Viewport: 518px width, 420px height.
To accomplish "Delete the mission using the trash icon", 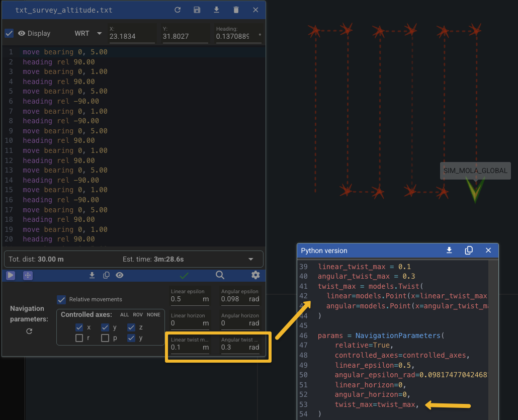I will [x=236, y=10].
